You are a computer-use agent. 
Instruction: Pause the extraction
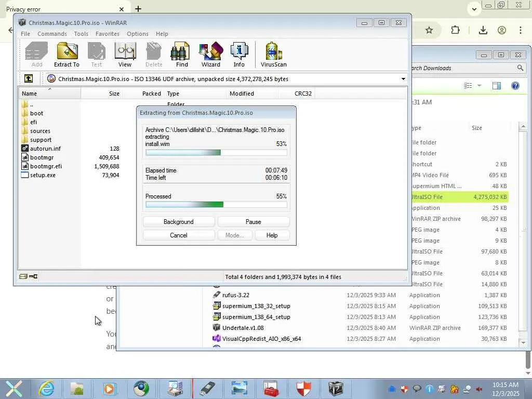(x=254, y=221)
